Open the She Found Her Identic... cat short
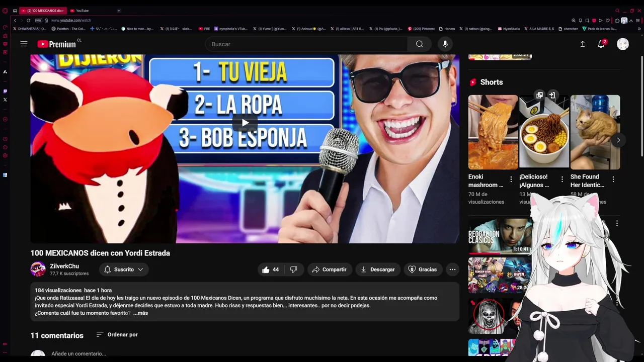Viewport: 644px width, 362px height. click(x=595, y=132)
